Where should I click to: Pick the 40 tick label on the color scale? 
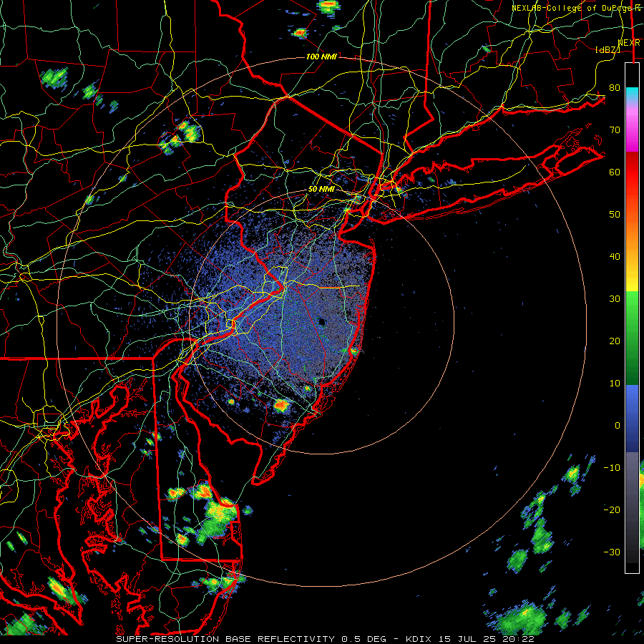pyautogui.click(x=615, y=257)
